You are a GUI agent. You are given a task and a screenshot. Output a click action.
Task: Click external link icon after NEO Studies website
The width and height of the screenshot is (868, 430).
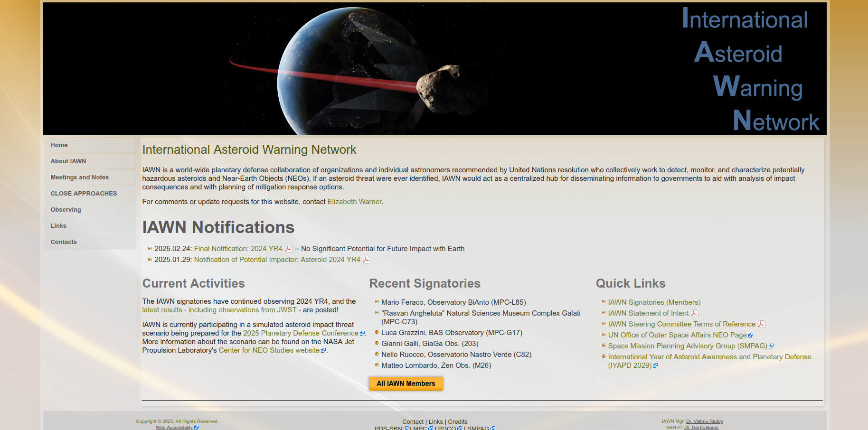tap(323, 351)
